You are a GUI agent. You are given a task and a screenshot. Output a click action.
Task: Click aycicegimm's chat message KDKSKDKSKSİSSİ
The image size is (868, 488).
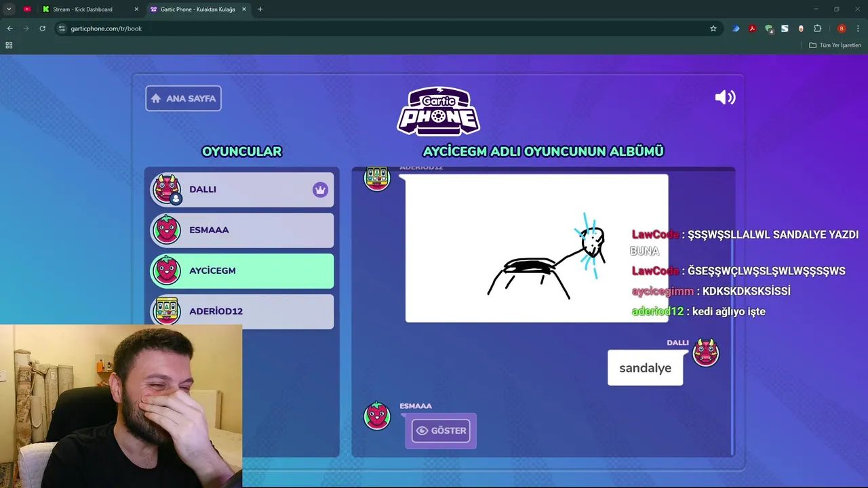[x=747, y=291]
